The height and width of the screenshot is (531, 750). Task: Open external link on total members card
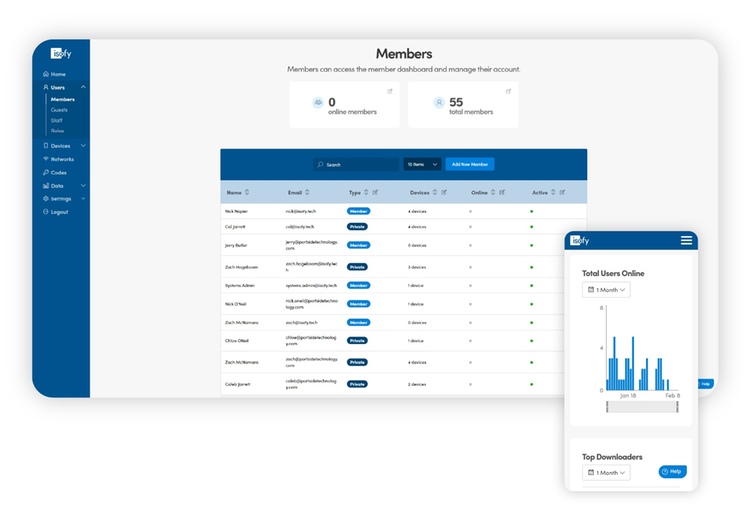pyautogui.click(x=508, y=91)
